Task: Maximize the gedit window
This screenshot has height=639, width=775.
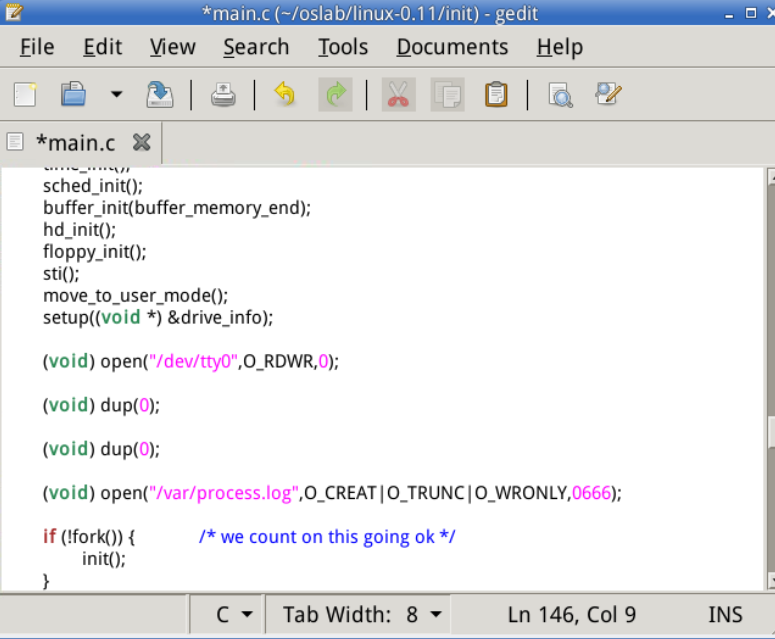Action: [x=751, y=13]
